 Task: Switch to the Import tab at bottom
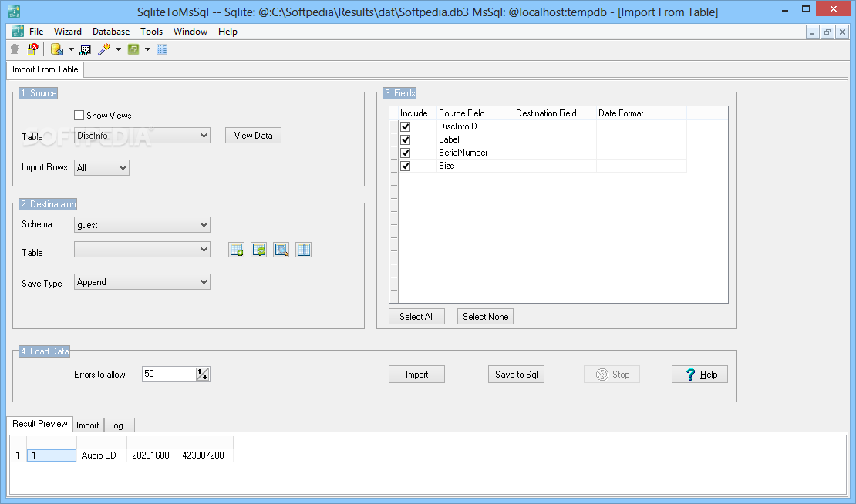[x=87, y=425]
